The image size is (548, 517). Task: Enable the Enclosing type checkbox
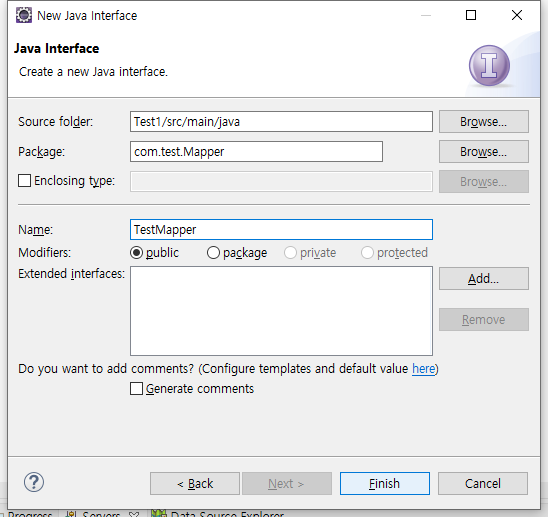(24, 181)
